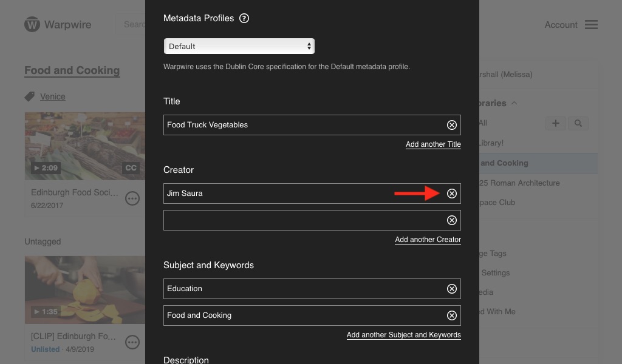Open options for Edinburgh Food Social video

point(132,198)
